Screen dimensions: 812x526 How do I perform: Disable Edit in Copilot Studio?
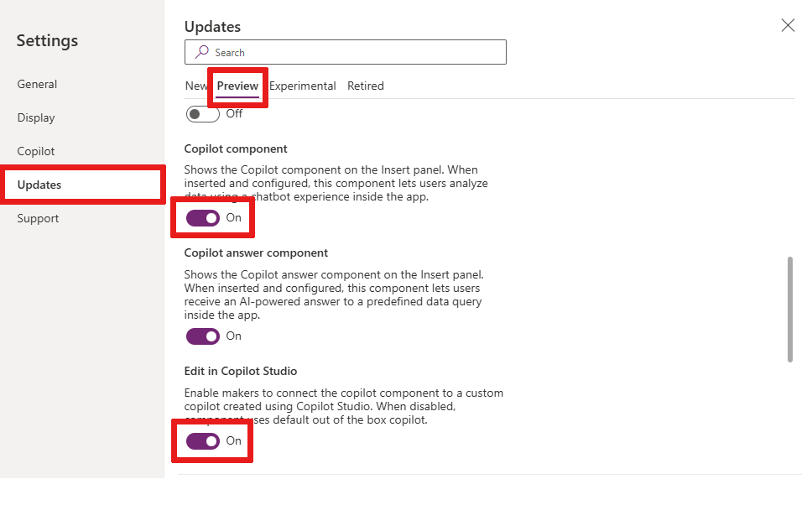[202, 440]
